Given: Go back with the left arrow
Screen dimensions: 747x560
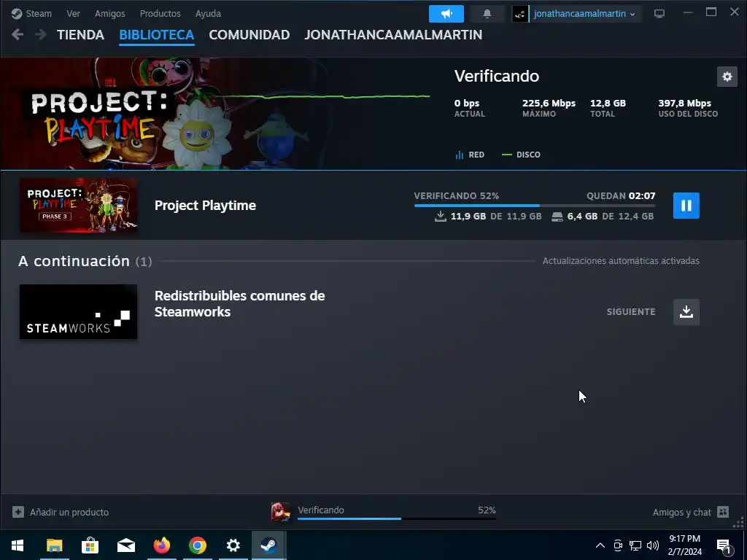Looking at the screenshot, I should pyautogui.click(x=18, y=34).
